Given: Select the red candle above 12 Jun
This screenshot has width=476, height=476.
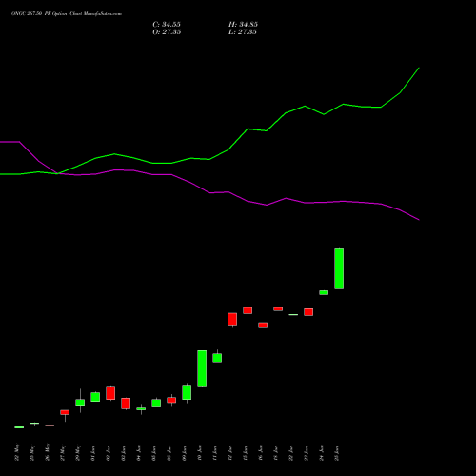Looking at the screenshot, I should (232, 319).
